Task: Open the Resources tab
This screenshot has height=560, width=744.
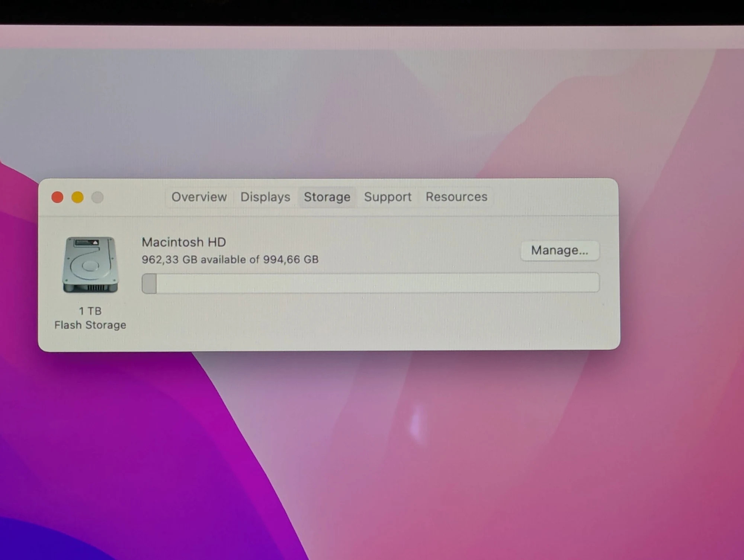Action: pos(456,197)
